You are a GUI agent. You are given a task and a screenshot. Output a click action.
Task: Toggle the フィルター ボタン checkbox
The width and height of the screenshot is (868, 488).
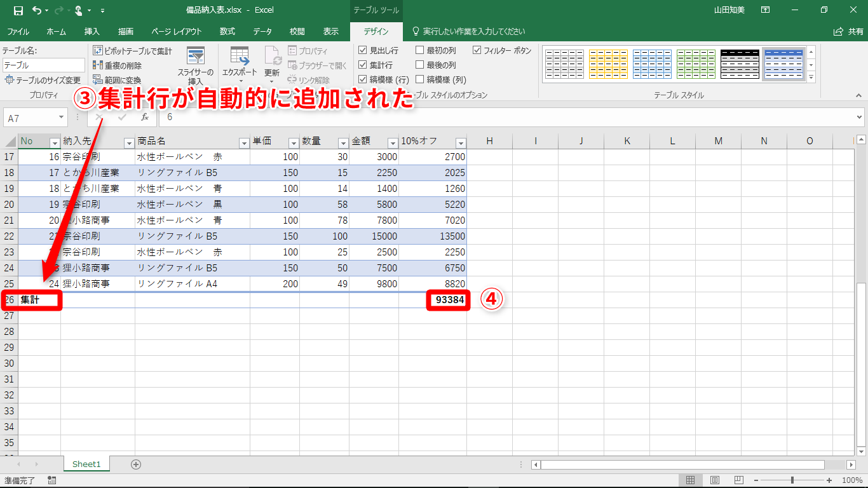[477, 50]
